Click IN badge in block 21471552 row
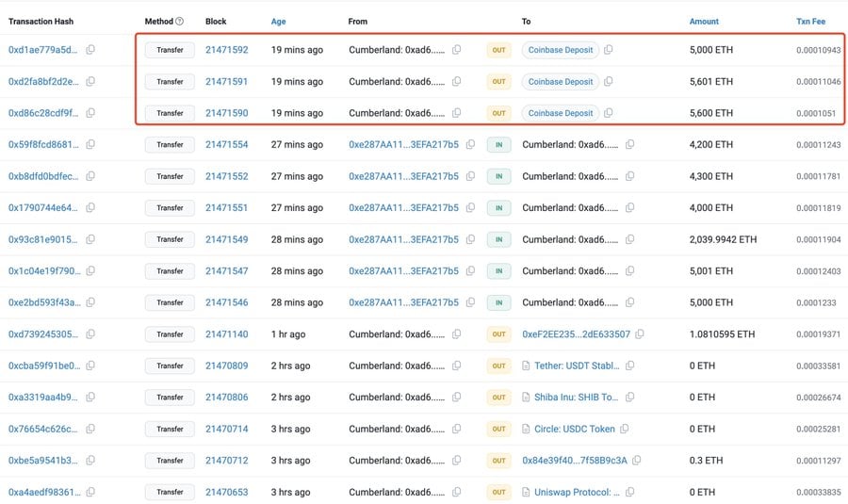 (498, 176)
